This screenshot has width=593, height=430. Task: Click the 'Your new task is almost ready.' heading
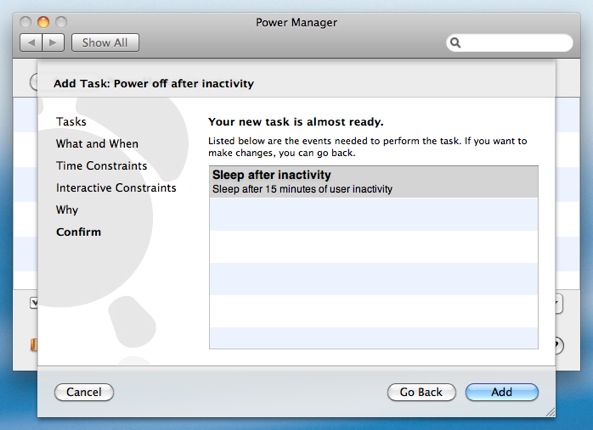pyautogui.click(x=296, y=122)
